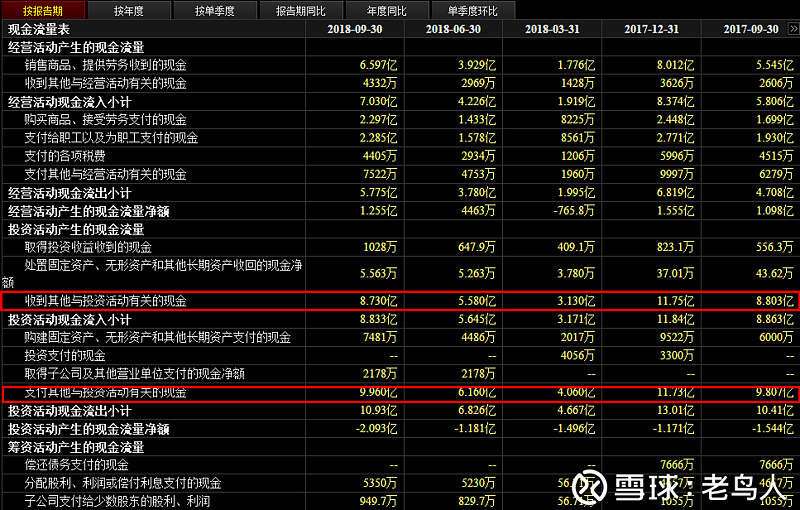Select row 投资活动产生的现金流量净额
Image resolution: width=800 pixels, height=510 pixels.
pyautogui.click(x=400, y=429)
